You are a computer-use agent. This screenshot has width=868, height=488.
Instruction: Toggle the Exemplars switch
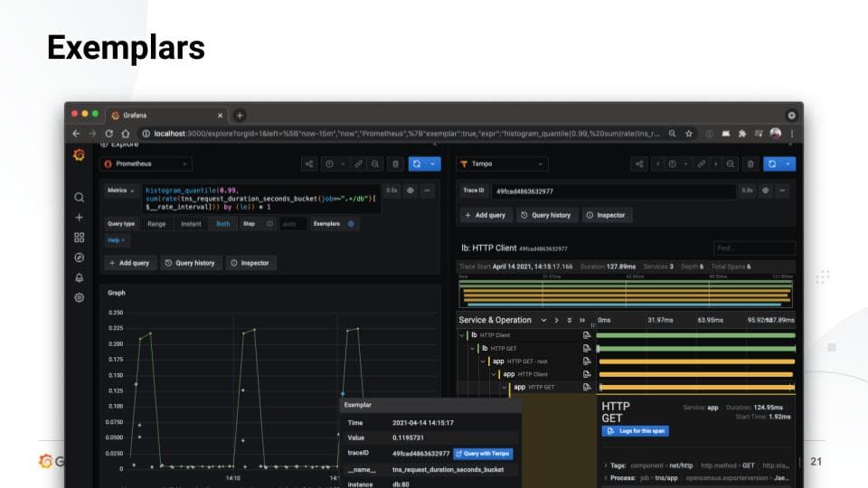(351, 223)
